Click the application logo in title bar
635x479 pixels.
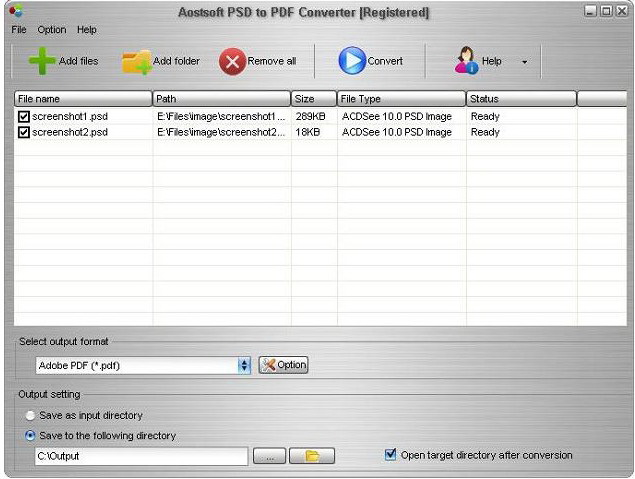(x=17, y=11)
